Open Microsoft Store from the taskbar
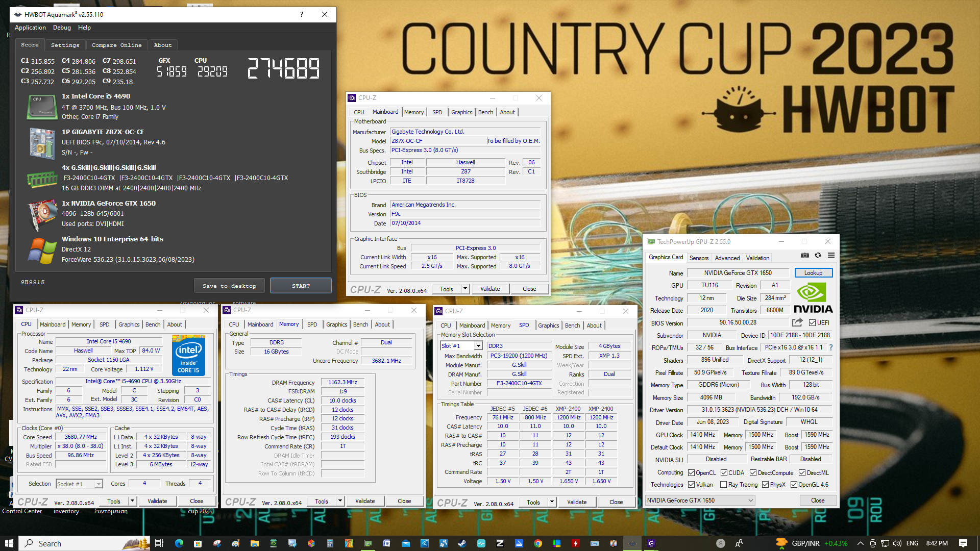 coord(198,543)
